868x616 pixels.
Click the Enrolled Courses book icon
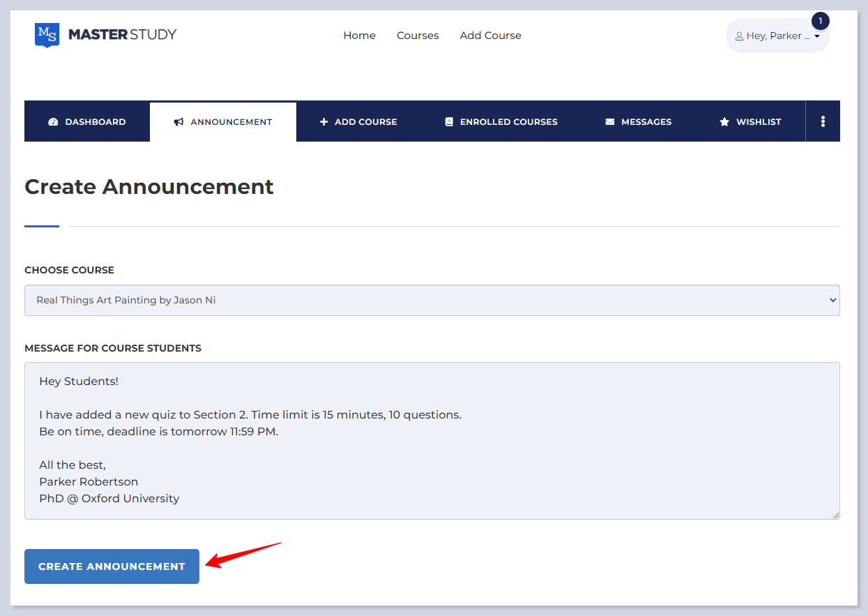click(x=449, y=122)
